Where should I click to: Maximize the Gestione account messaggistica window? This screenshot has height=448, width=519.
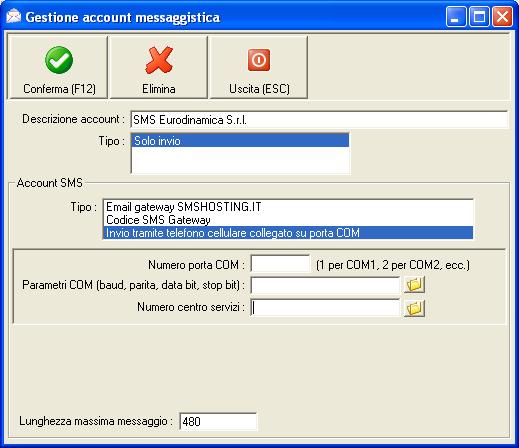click(479, 17)
